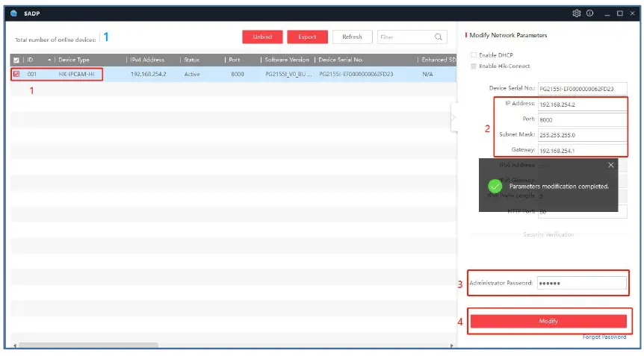
Task: Click the green success checkmark icon
Action: click(x=495, y=186)
